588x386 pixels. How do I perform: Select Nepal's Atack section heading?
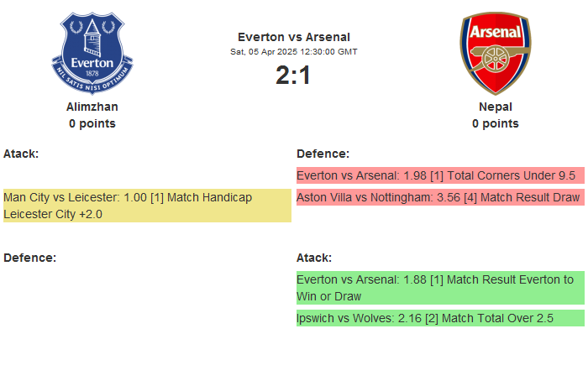click(x=314, y=258)
